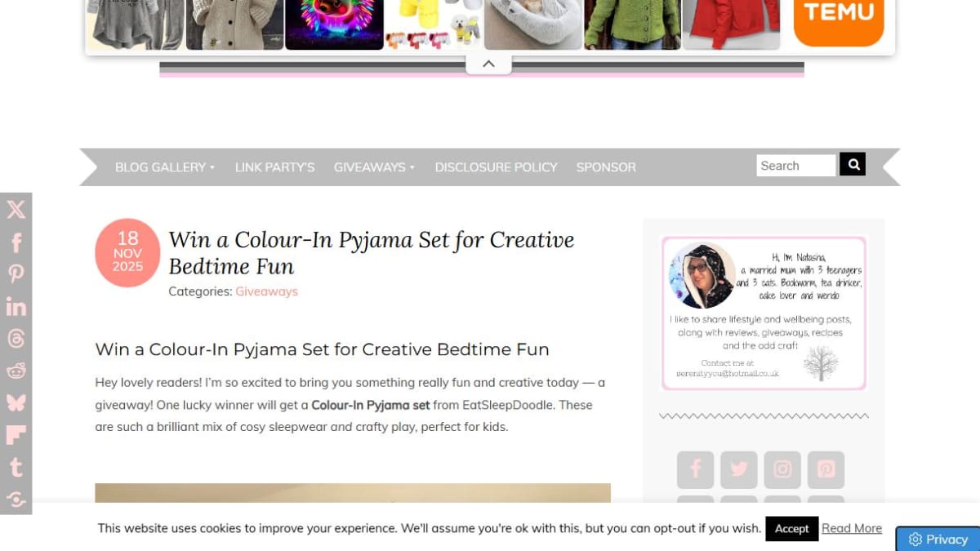Open the Read More cookie link

852,528
